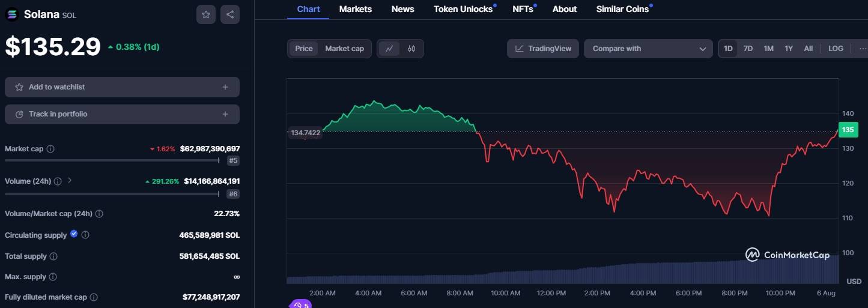
Task: Click the 134.7422 opening price label
Action: [x=305, y=133]
